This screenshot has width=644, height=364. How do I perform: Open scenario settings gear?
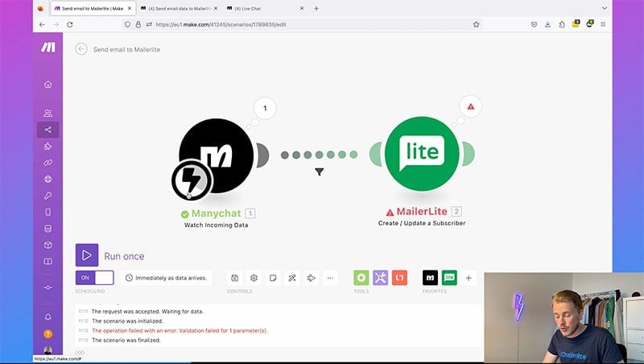254,278
